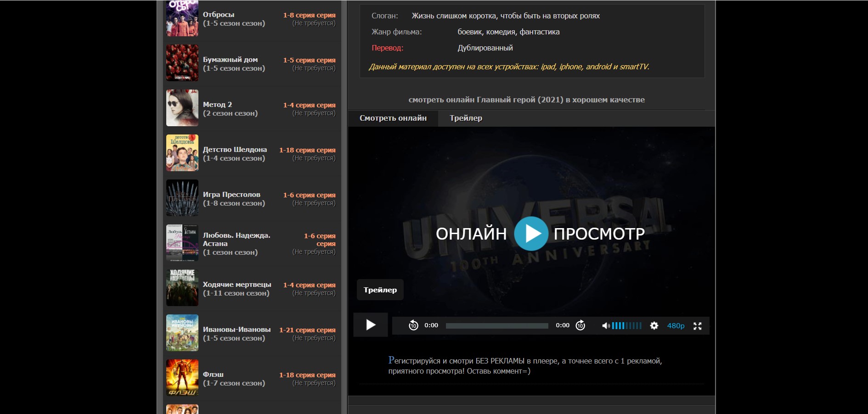Switch to the Смотреть онлайн tab
This screenshot has height=414, width=868.
393,118
